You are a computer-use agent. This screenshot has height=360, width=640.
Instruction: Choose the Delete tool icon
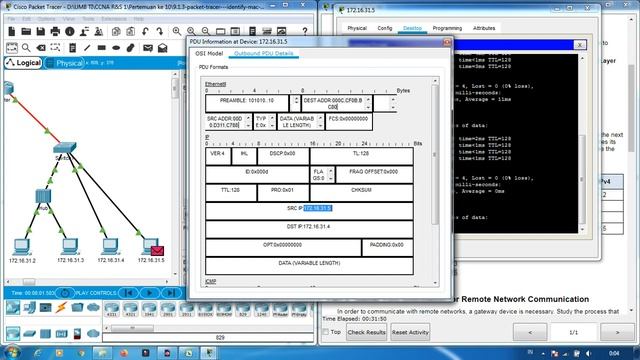point(41,48)
